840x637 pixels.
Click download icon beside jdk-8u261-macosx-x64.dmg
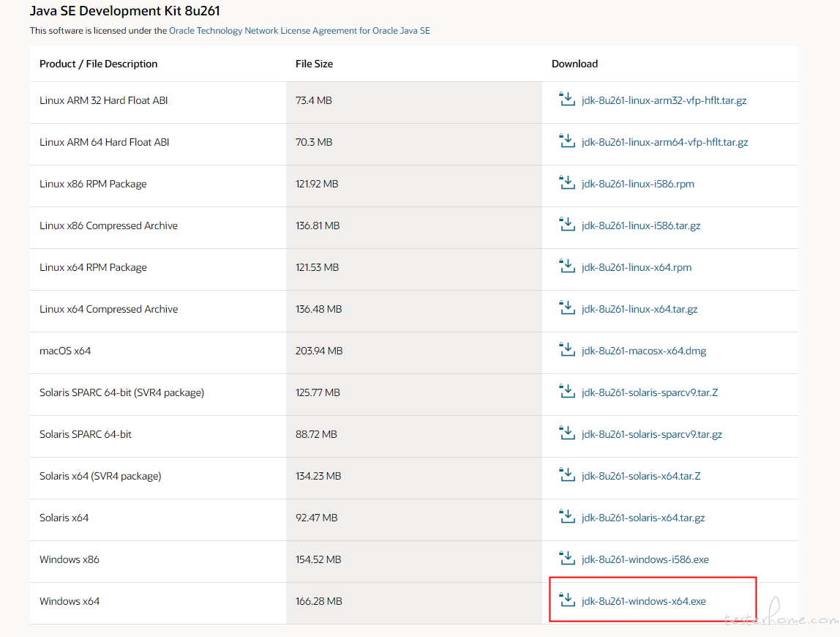[x=567, y=350]
